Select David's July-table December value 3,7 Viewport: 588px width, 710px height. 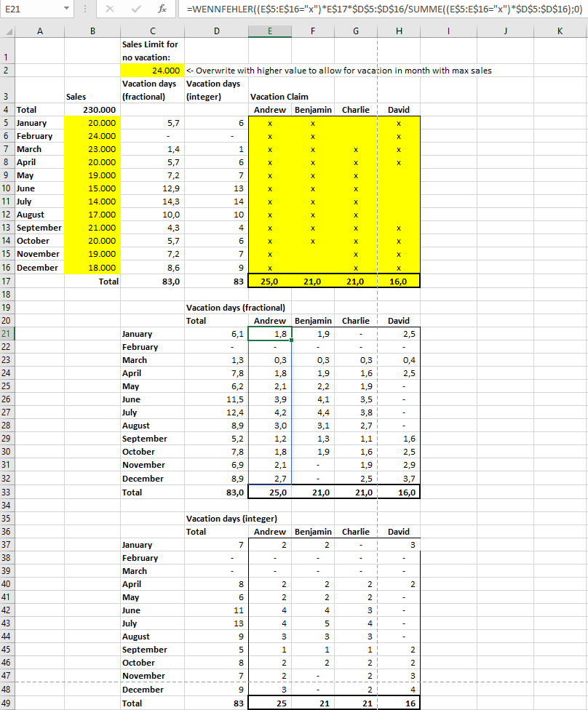399,479
